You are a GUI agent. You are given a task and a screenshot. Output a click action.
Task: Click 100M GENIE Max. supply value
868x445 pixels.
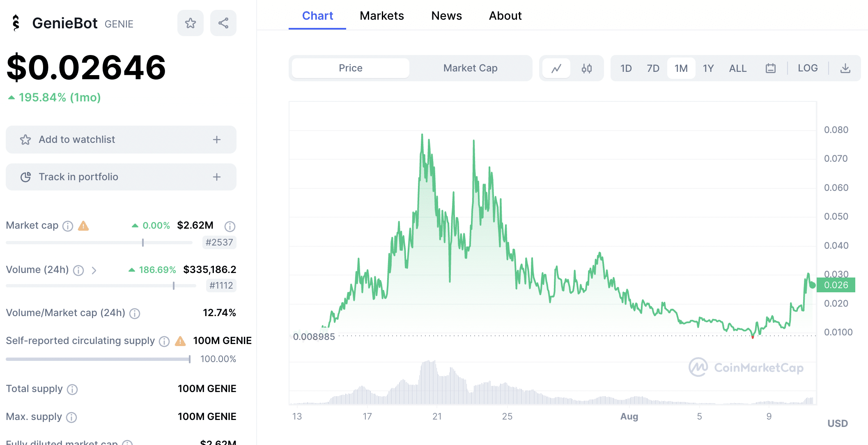click(207, 417)
